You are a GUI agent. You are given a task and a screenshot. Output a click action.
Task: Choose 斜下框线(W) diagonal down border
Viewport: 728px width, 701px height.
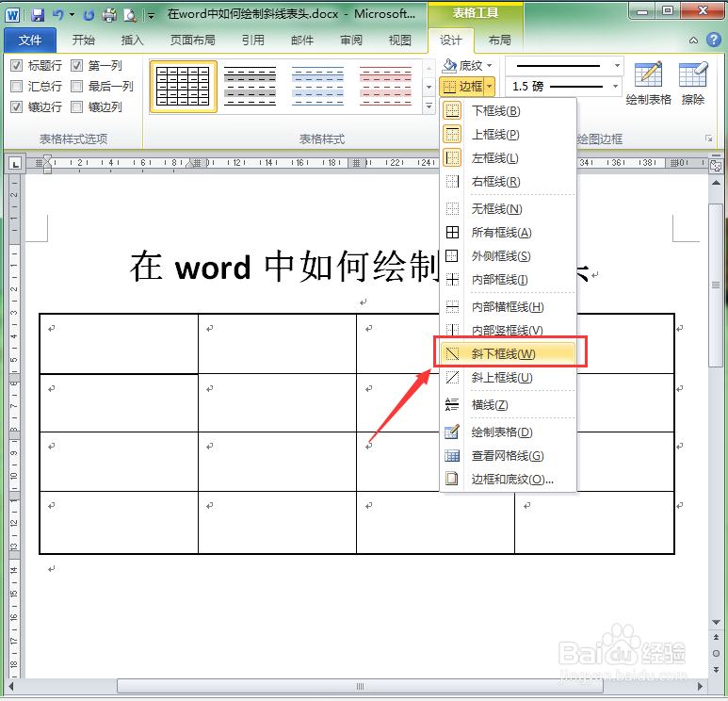pyautogui.click(x=508, y=354)
